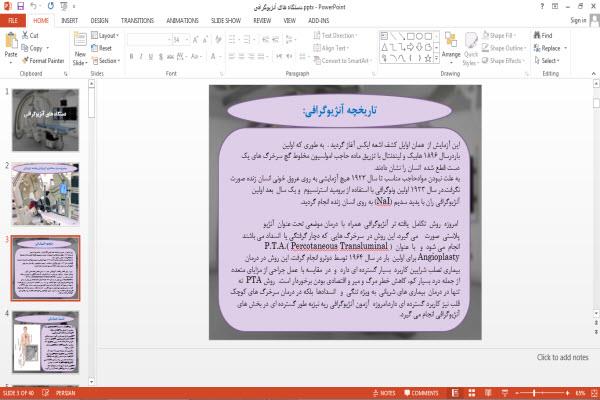Switch to the INSERT tab
This screenshot has width=600, height=400.
[x=69, y=20]
